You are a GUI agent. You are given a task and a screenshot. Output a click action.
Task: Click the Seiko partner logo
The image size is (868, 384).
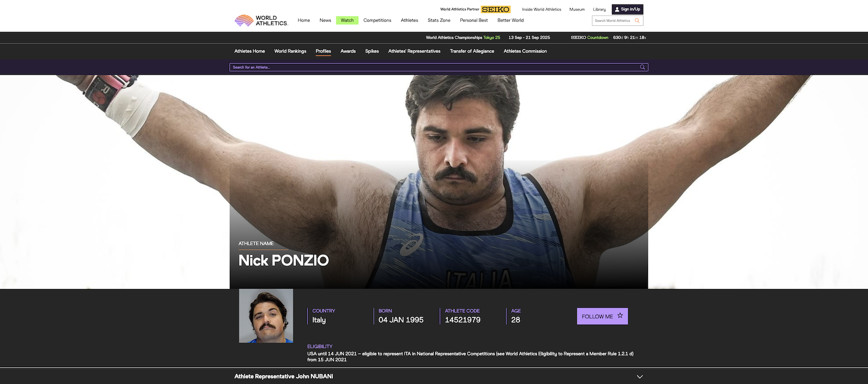coord(495,9)
